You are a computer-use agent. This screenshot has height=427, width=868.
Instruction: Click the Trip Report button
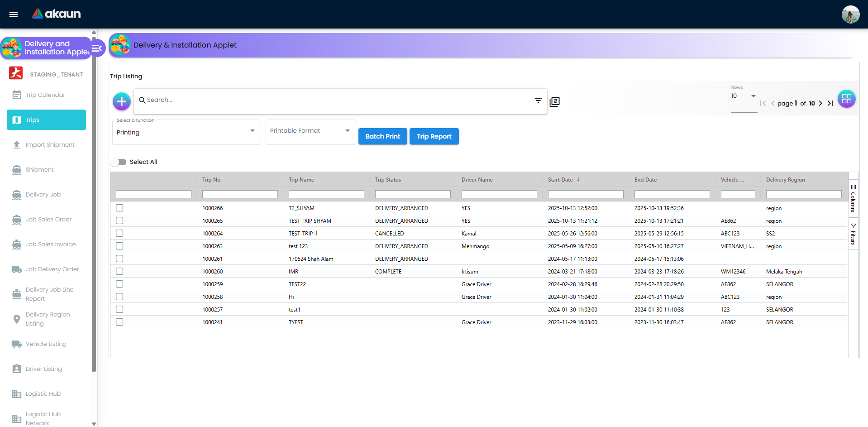click(x=434, y=136)
